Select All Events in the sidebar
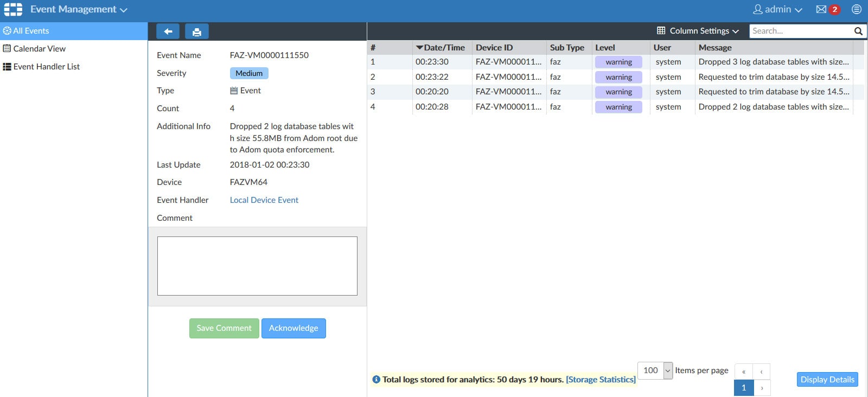 [31, 31]
